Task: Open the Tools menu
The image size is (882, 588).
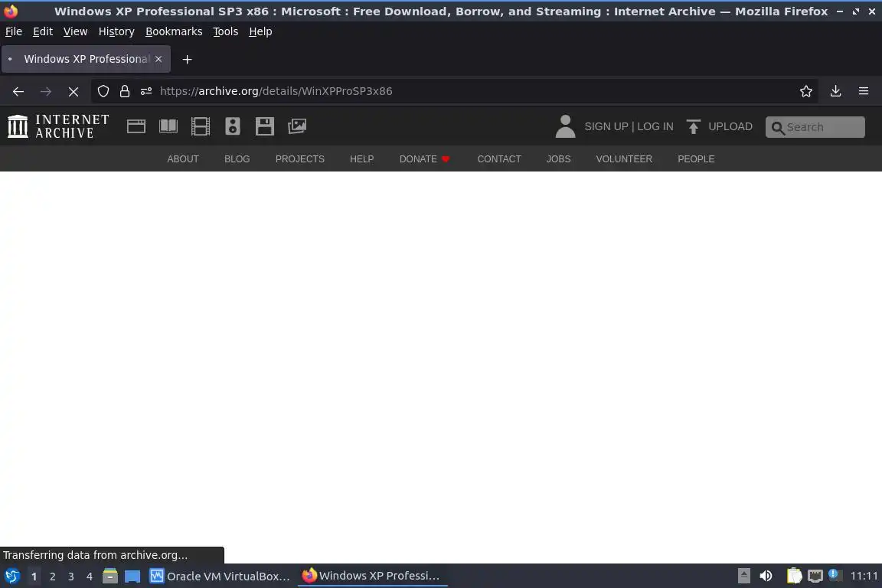Action: tap(226, 31)
